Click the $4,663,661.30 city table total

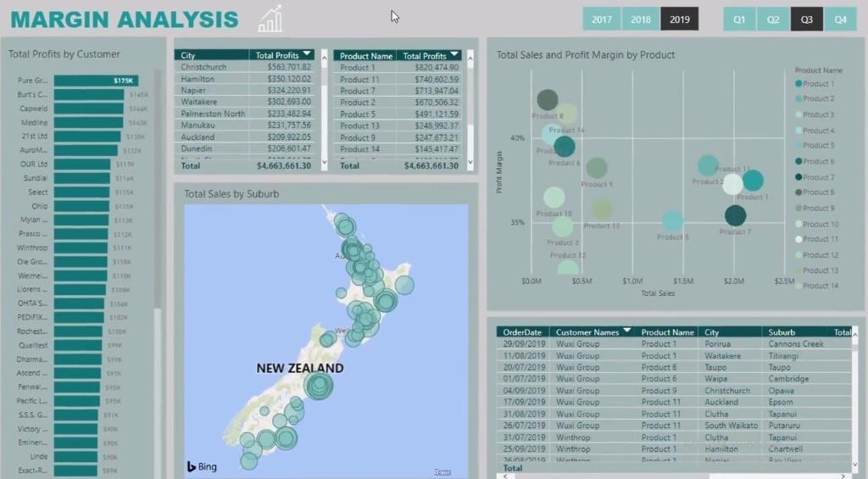click(284, 165)
